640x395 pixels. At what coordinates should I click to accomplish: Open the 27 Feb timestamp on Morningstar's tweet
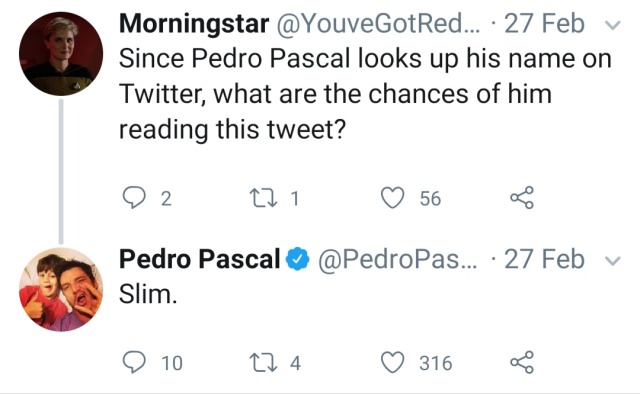544,24
